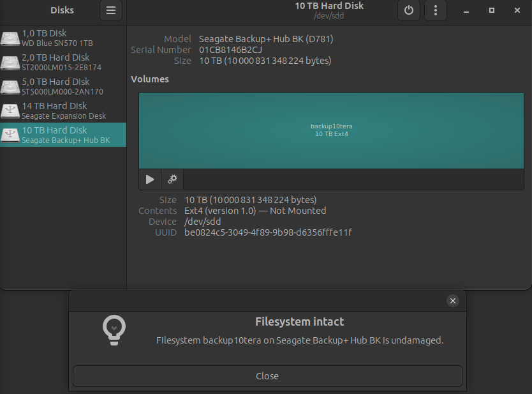
Task: Click the UUID value text
Action: click(268, 232)
